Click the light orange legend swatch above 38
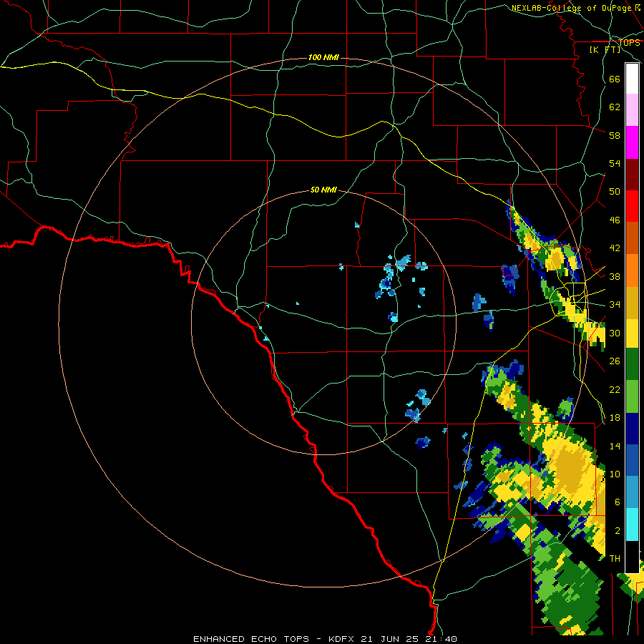The width and height of the screenshot is (644, 644). coord(632,270)
